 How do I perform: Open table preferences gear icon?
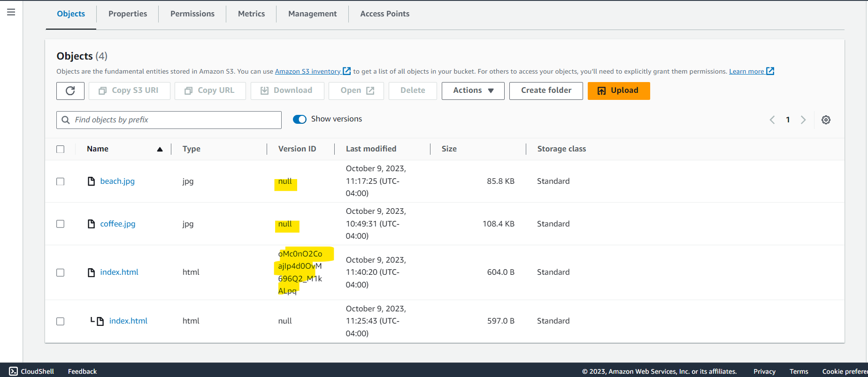(826, 120)
